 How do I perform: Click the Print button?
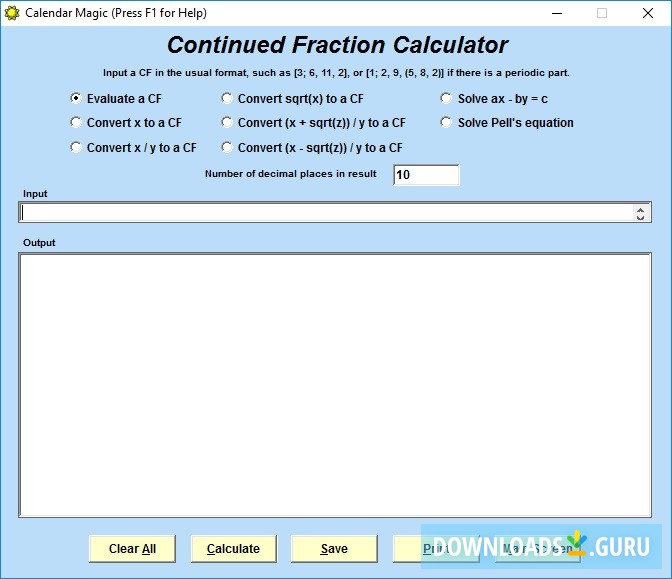click(x=436, y=549)
